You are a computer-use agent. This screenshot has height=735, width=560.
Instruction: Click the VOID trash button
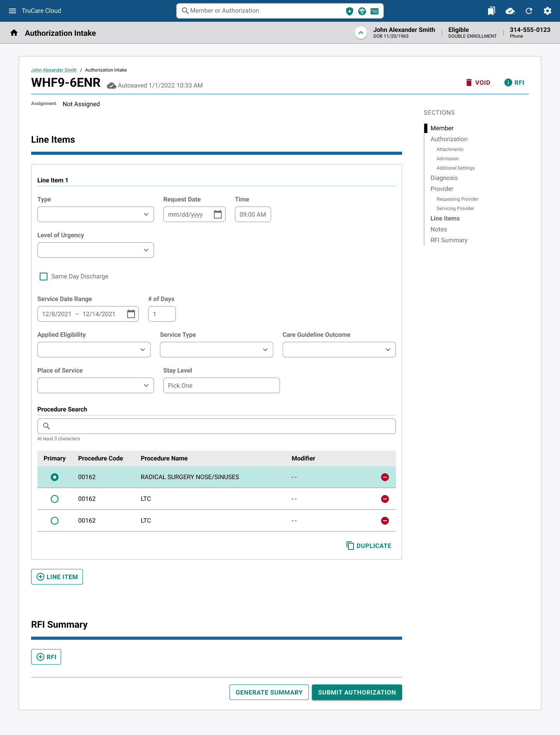[478, 82]
